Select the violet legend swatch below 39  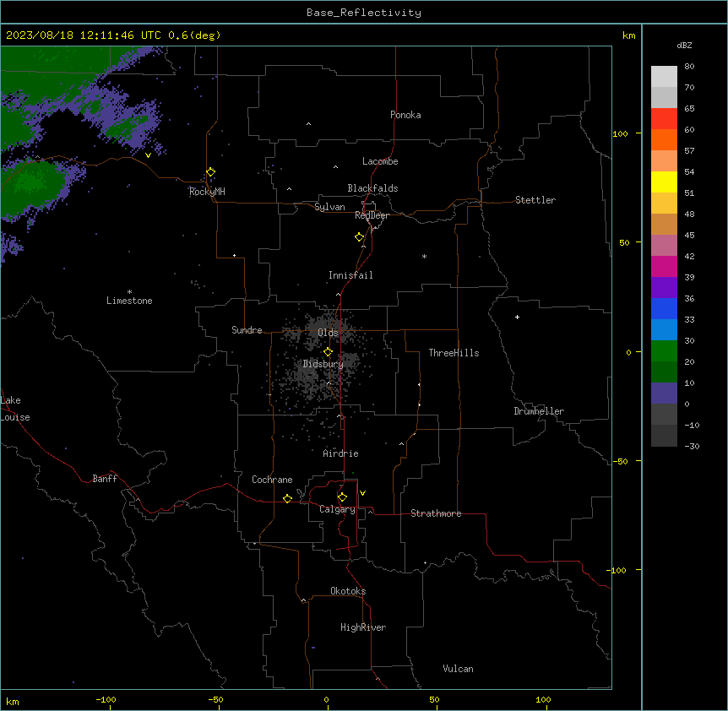tap(664, 288)
